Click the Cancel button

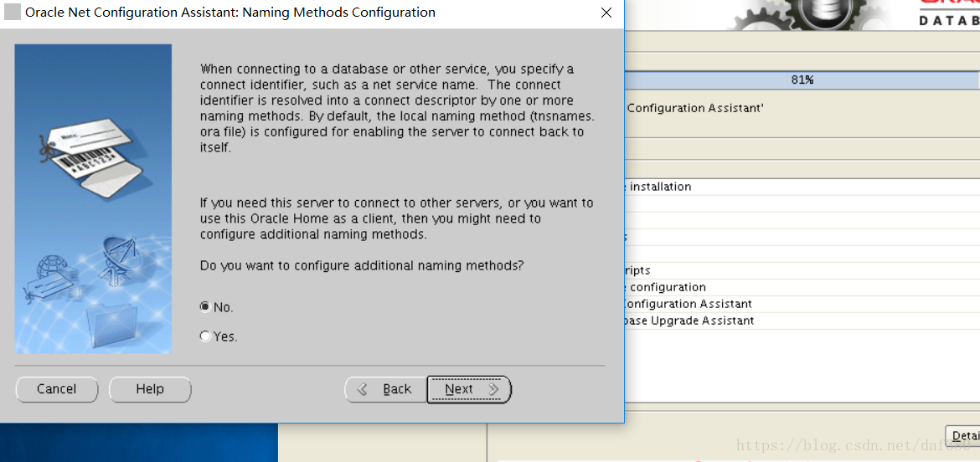coord(57,389)
